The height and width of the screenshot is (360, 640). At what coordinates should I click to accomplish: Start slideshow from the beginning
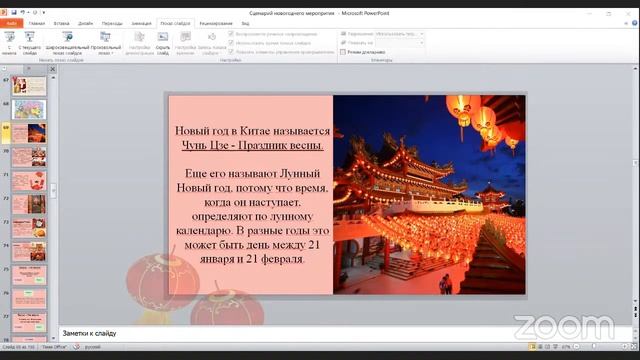[9, 42]
